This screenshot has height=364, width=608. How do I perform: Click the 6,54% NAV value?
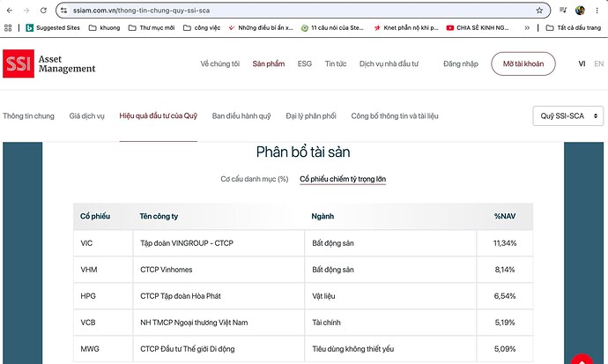tap(505, 296)
